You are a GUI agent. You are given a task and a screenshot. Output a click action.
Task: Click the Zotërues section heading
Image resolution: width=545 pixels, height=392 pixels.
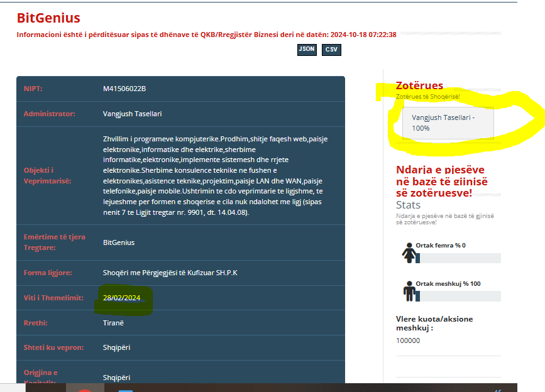(419, 85)
